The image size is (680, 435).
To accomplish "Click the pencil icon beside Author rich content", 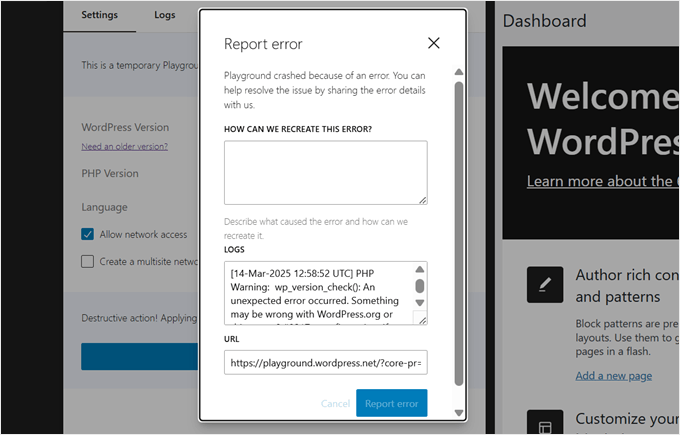I will click(x=545, y=285).
